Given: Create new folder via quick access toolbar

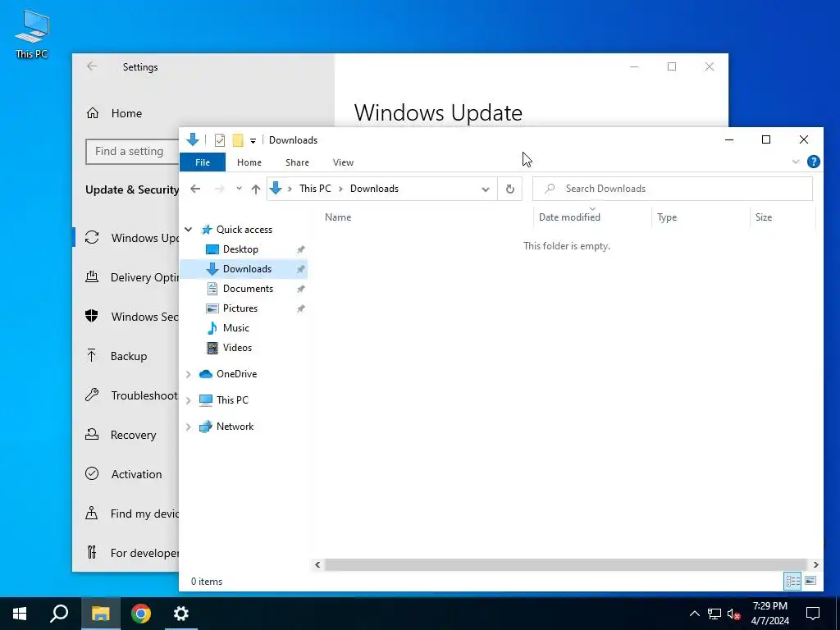Looking at the screenshot, I should click(x=238, y=140).
